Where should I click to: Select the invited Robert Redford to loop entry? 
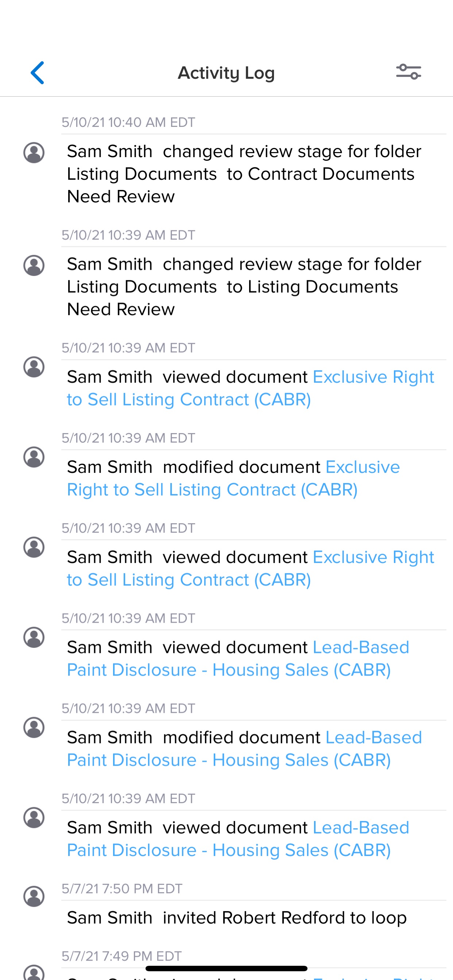[236, 917]
